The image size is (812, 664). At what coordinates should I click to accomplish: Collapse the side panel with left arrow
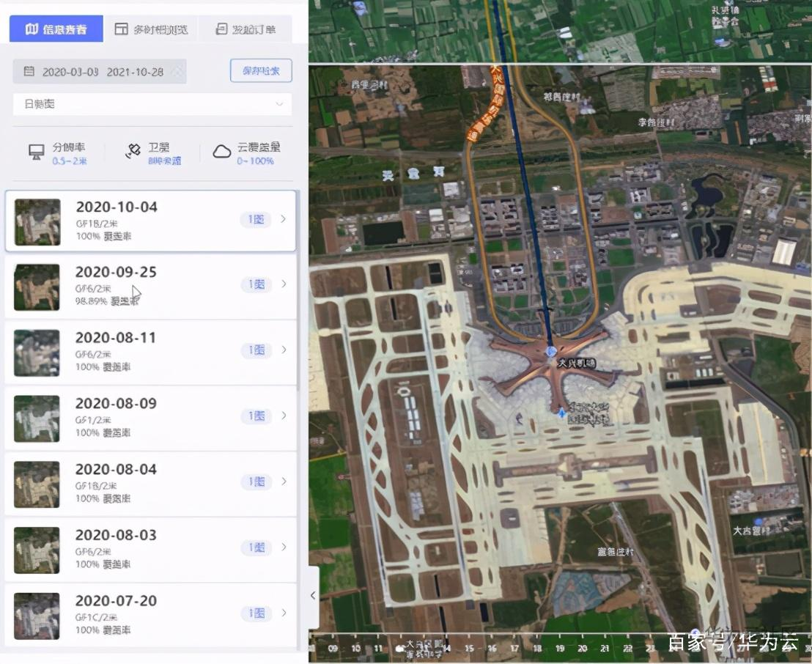313,596
